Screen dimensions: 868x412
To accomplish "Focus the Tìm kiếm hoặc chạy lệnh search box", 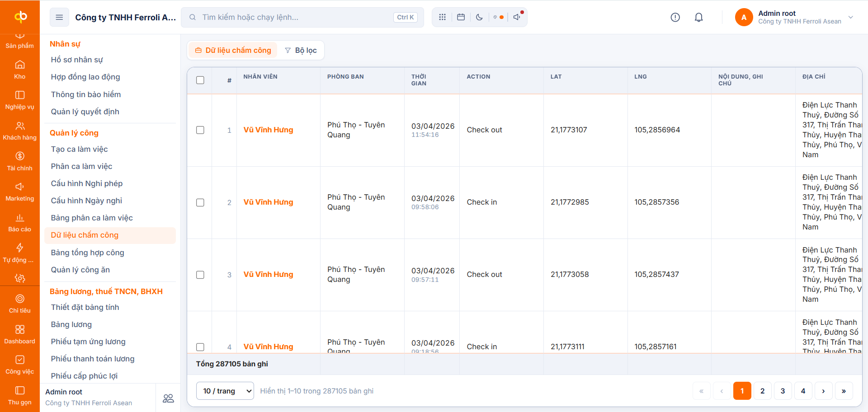I will click(x=302, y=17).
